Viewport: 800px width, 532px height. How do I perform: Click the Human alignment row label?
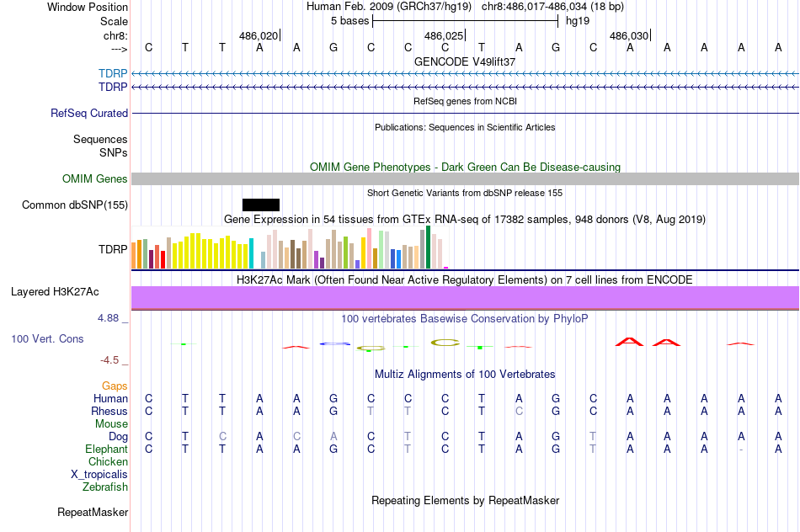coord(110,398)
